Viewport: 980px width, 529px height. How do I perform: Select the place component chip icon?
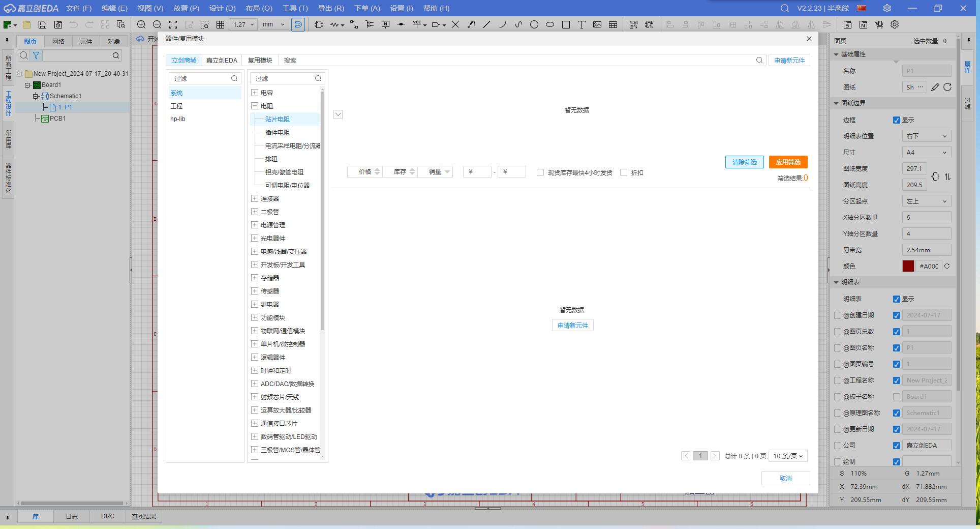coord(319,24)
